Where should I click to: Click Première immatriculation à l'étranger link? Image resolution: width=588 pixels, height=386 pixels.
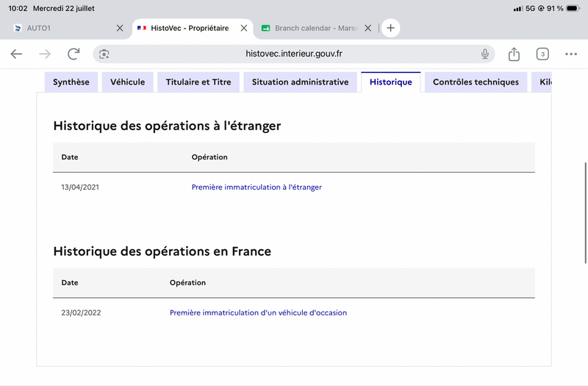pos(257,187)
